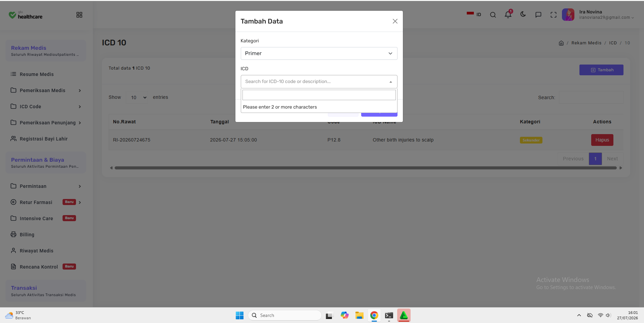Expand Pemeriksaan Penunjang submenu
This screenshot has height=323, width=644.
(46, 123)
